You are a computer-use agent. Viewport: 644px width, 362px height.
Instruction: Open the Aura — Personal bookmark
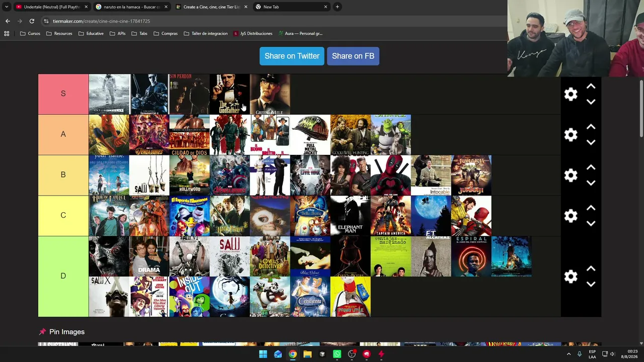click(x=300, y=34)
